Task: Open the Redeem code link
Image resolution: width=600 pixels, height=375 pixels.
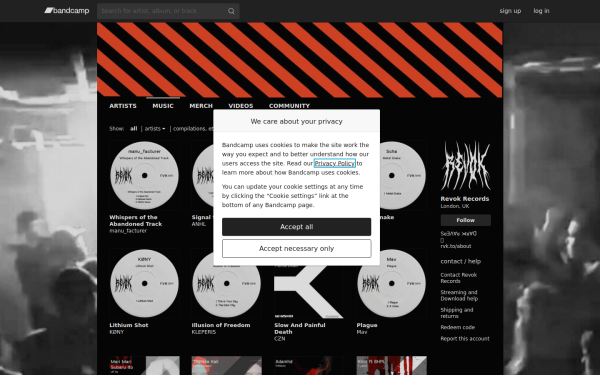Action: coord(458,327)
